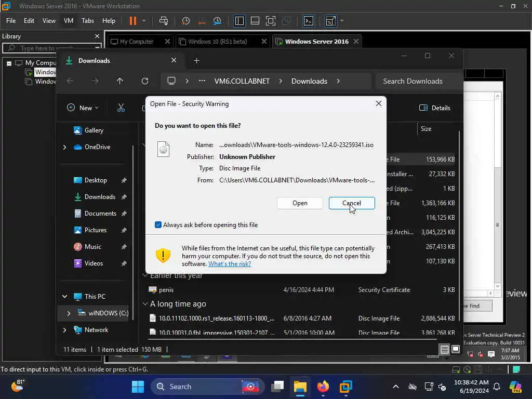The width and height of the screenshot is (532, 399).
Task: Click the taskbar Search box
Action: 208,387
